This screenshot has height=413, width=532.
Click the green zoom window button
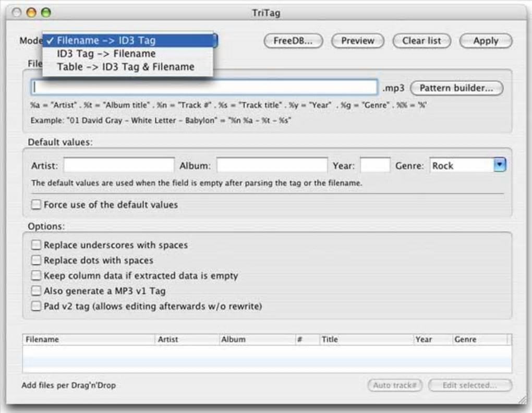(x=46, y=13)
